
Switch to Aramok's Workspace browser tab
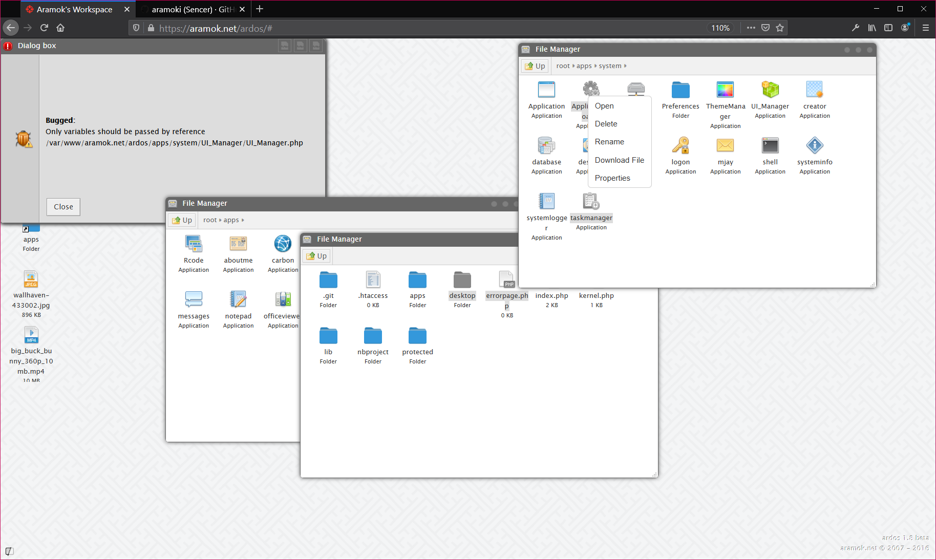coord(74,9)
